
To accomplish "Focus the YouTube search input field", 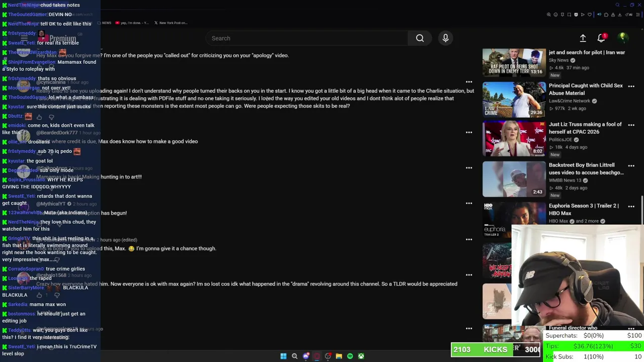I will 307,38.
